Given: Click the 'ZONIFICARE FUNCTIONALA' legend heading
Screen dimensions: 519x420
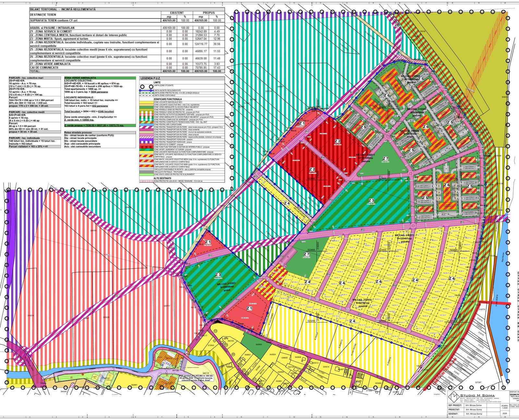Looking at the screenshot, I should click(168, 99).
